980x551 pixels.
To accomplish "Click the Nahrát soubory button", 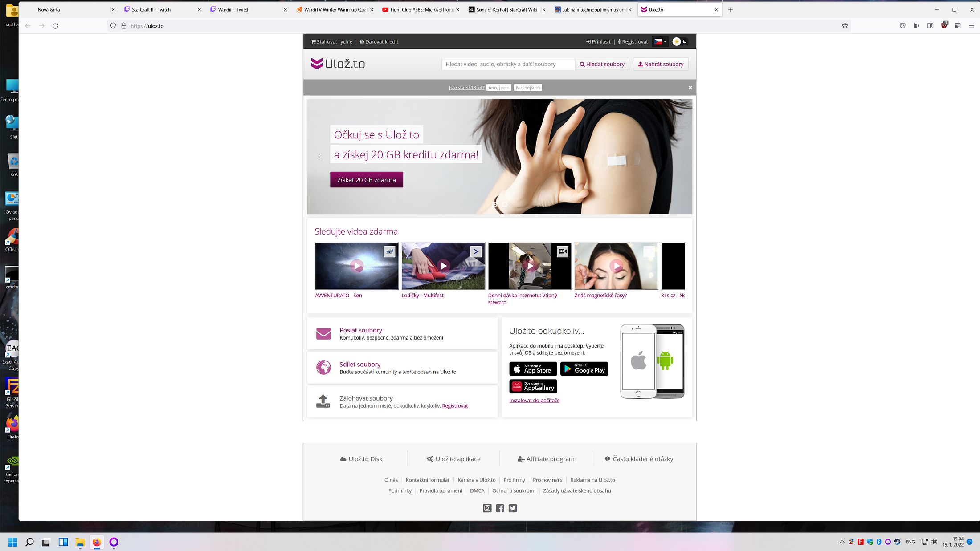I will click(661, 64).
